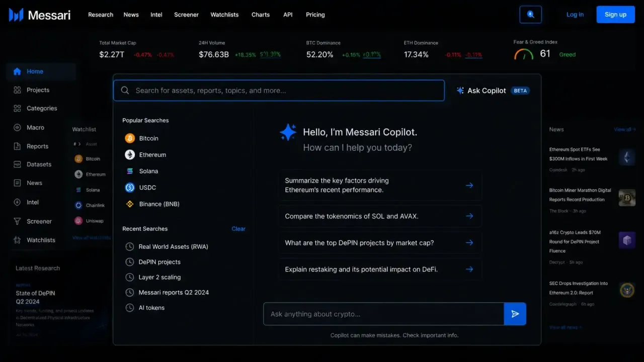The width and height of the screenshot is (644, 362).
Task: Go to Home in the left sidebar
Action: (x=41, y=71)
